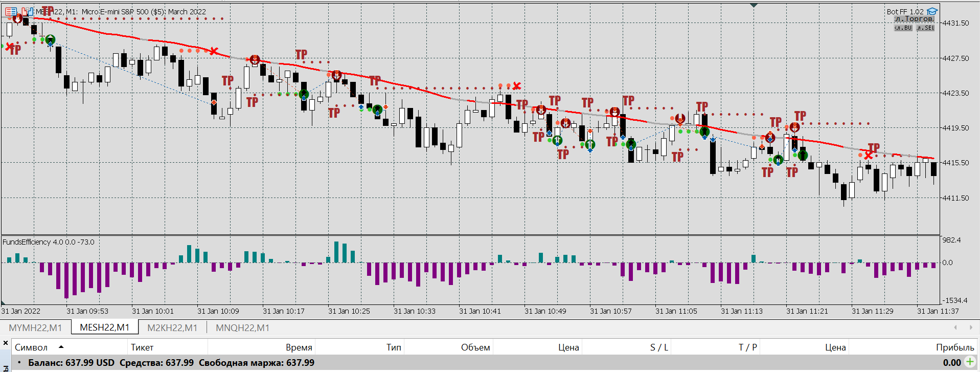Viewport: 980px width, 372px height.
Task: Click the -1534.4 indicator scale value
Action: 954,300
